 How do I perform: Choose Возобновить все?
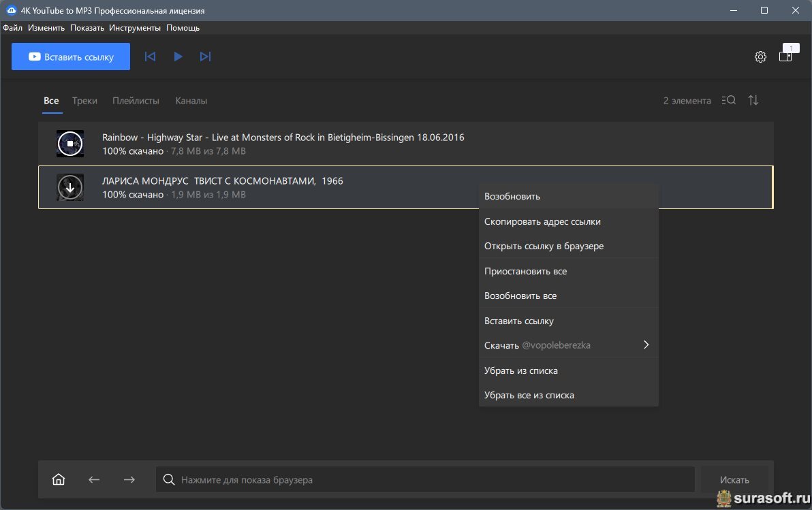[569, 296]
